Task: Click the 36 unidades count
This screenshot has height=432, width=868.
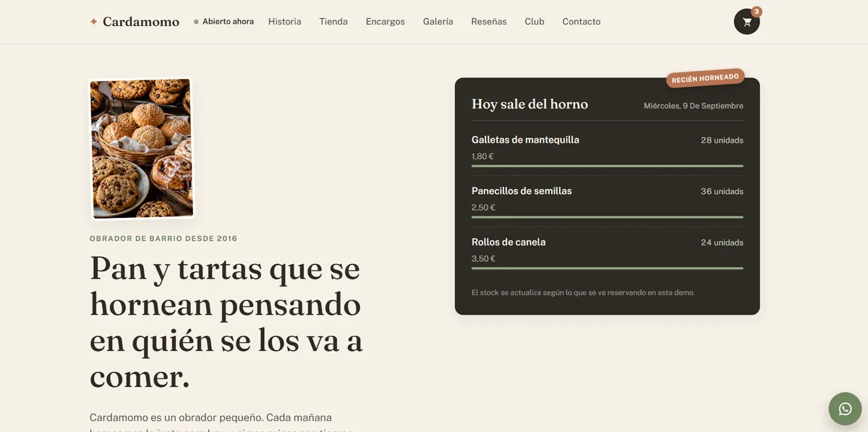Action: pyautogui.click(x=722, y=192)
